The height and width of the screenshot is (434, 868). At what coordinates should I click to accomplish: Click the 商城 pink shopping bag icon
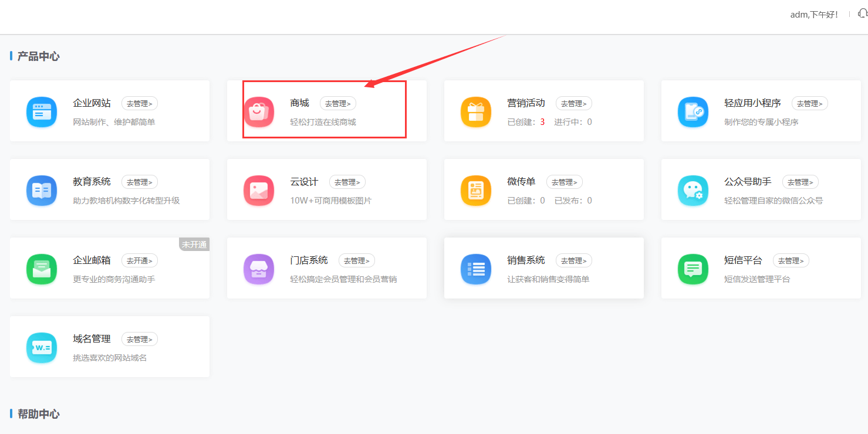(x=259, y=111)
